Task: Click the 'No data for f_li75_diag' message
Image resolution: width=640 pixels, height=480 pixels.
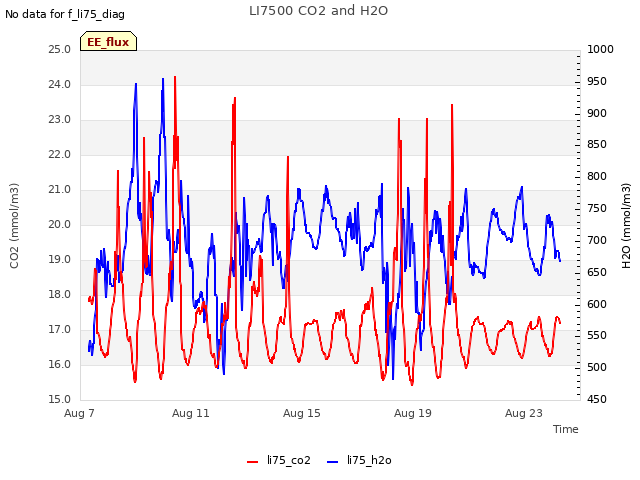Action: (x=65, y=14)
